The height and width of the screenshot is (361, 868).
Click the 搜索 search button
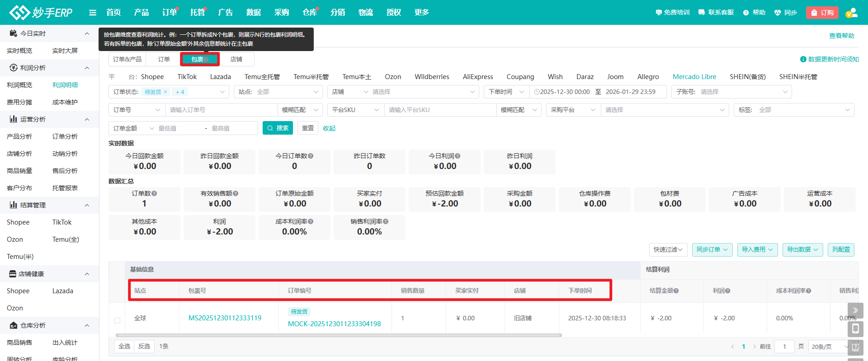278,128
